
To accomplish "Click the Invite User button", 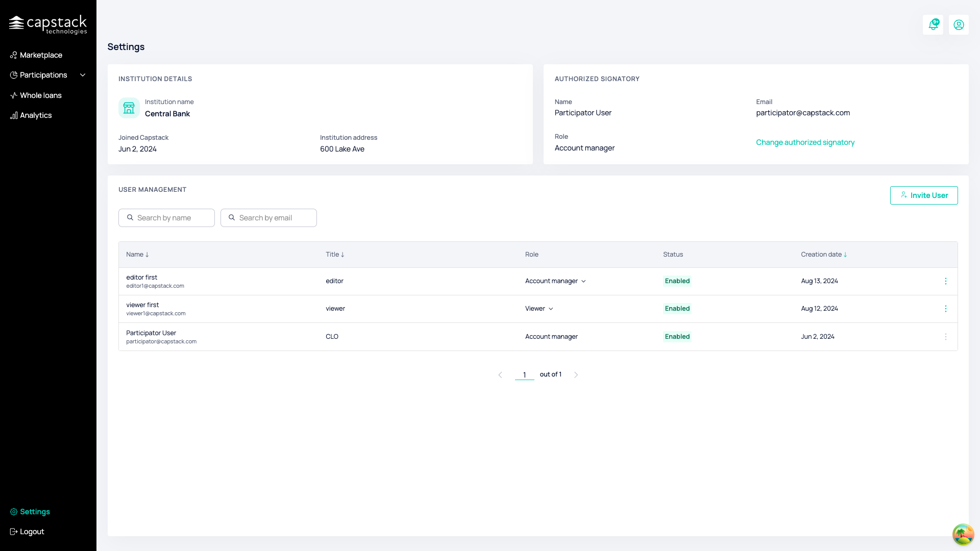I will (x=924, y=195).
